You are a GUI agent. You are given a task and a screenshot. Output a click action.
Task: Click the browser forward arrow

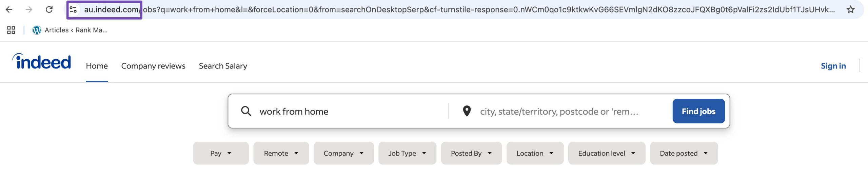pos(29,9)
